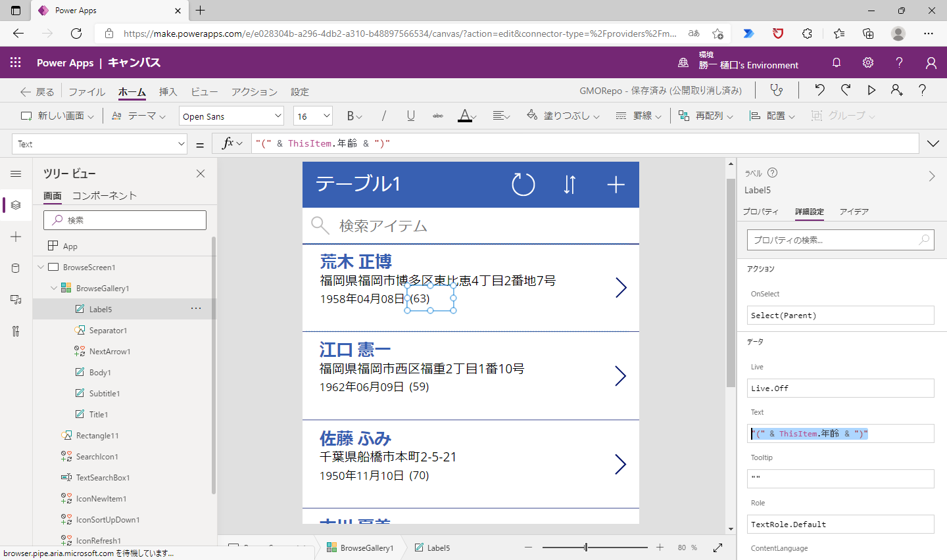The height and width of the screenshot is (560, 947).
Task: Click the add new item plus icon
Action: (x=616, y=185)
